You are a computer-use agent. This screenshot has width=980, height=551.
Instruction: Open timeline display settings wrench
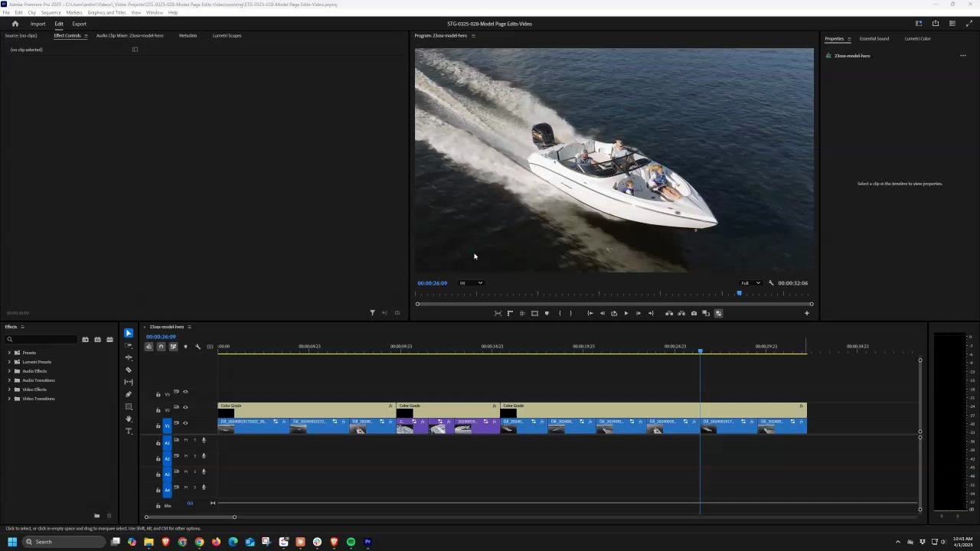pos(198,347)
